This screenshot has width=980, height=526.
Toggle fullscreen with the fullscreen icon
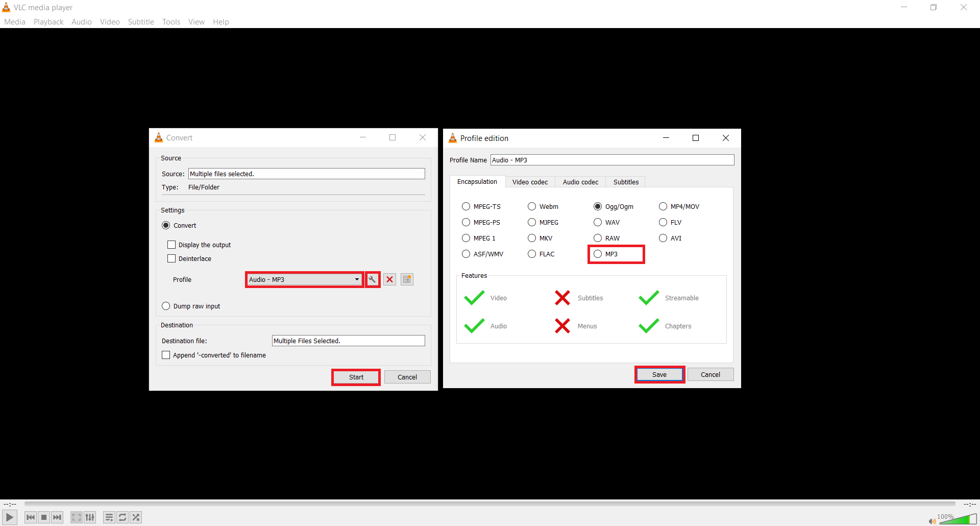point(76,517)
